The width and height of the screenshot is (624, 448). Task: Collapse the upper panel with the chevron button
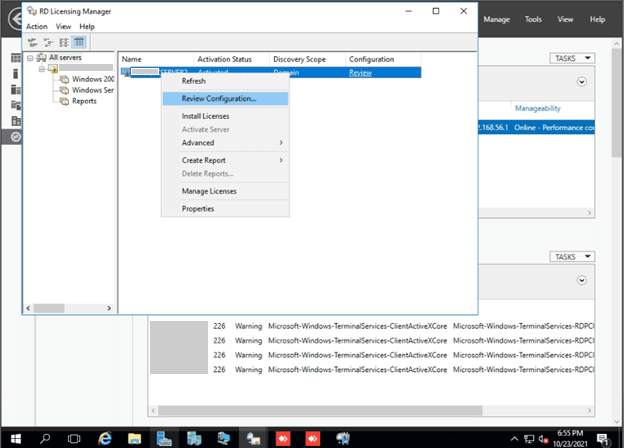[582, 82]
